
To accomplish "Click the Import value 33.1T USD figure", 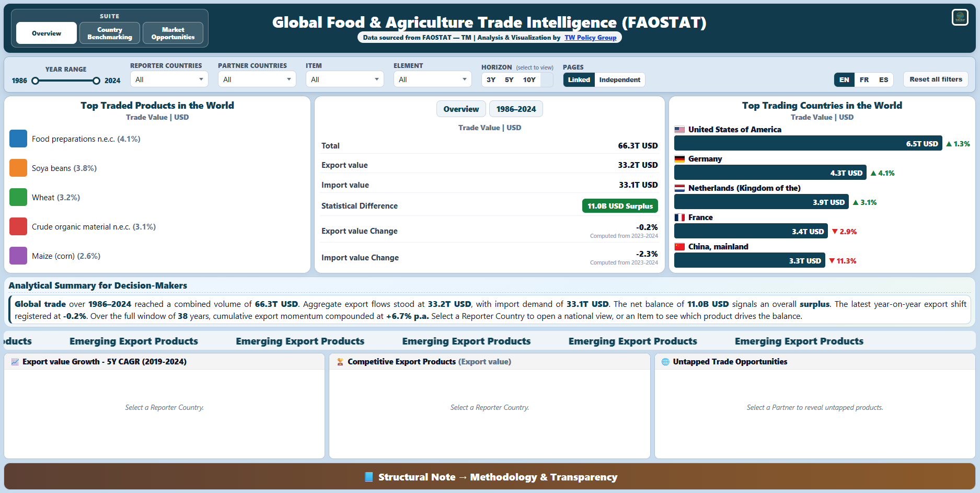I will click(638, 185).
